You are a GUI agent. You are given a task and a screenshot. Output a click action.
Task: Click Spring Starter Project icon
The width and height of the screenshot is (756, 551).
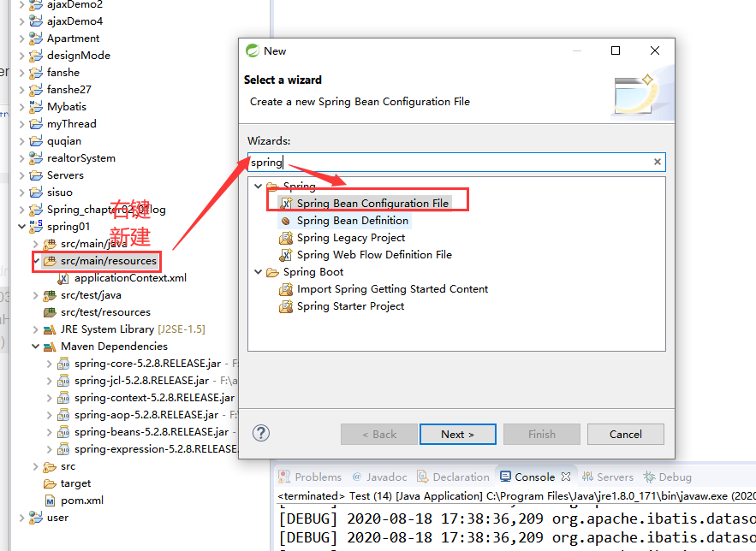(286, 306)
